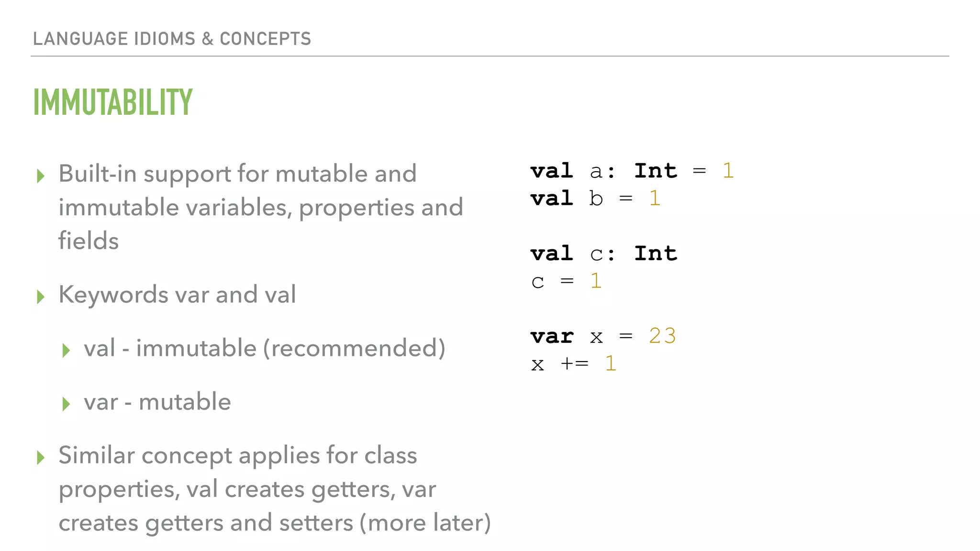Click the text "creates getters and setters (more later)"
The height and width of the screenshot is (551, 980).
[x=275, y=522]
